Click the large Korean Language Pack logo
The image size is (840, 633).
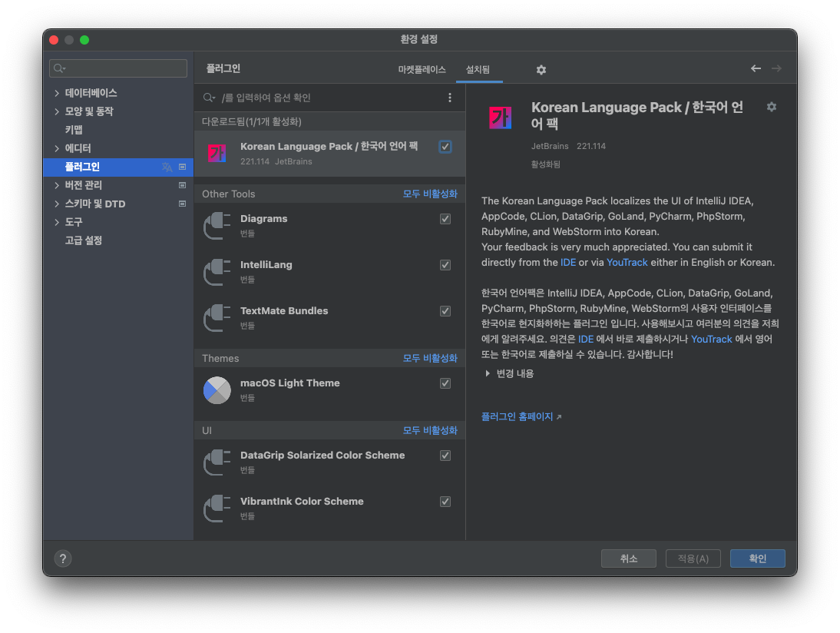click(501, 118)
